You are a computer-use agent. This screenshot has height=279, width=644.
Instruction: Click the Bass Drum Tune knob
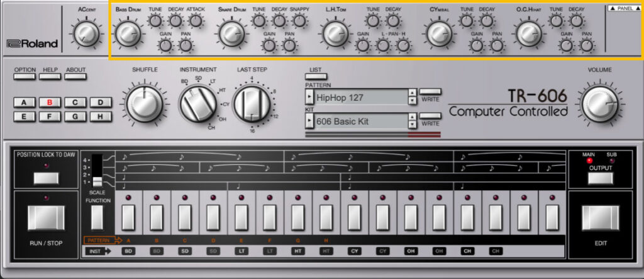[x=155, y=21]
